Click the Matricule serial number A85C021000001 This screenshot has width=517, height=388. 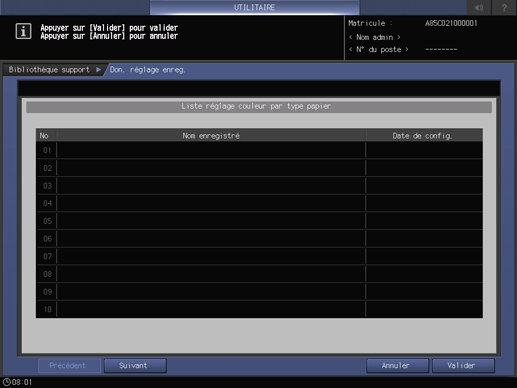pos(451,23)
